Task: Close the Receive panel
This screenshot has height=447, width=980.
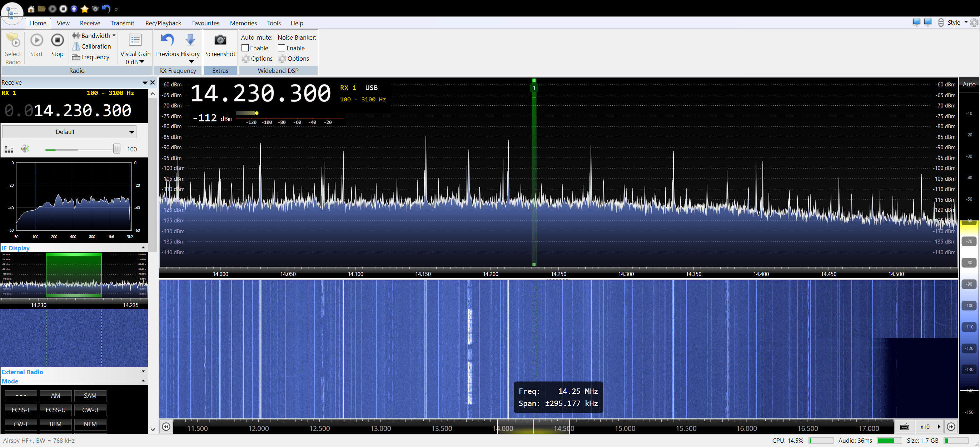Action: [x=153, y=82]
